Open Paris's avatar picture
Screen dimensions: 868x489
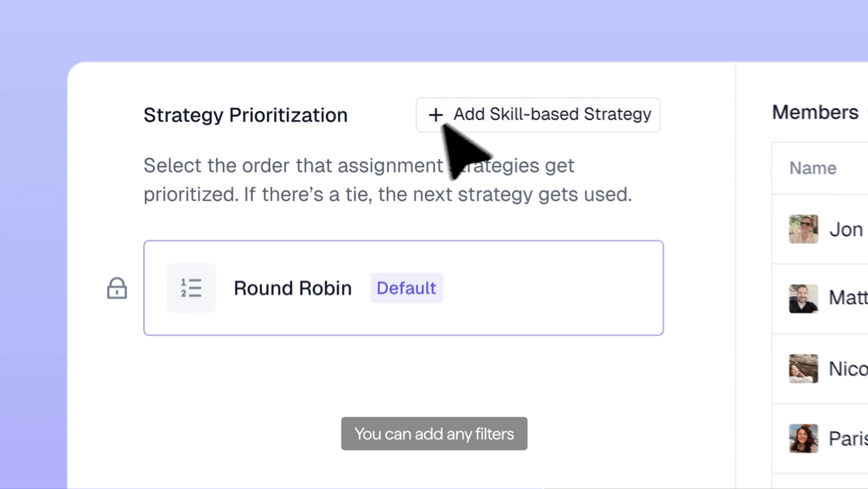pos(803,438)
